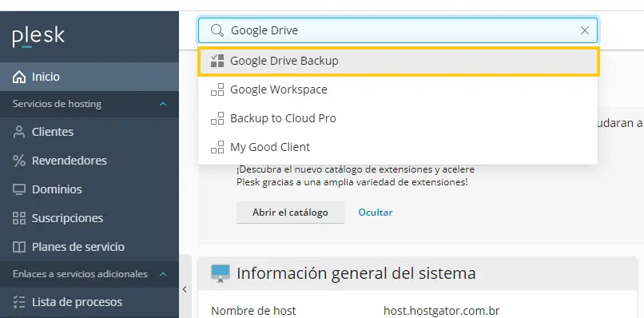Click the search magnifier icon
Screen dimensions: 644x318
coord(217,30)
